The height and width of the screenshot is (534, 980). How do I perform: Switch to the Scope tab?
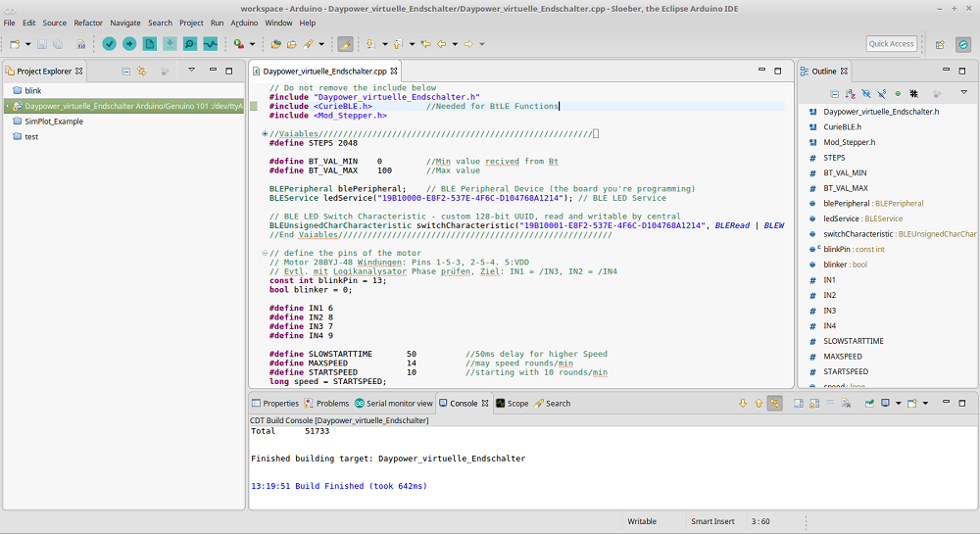pyautogui.click(x=513, y=404)
